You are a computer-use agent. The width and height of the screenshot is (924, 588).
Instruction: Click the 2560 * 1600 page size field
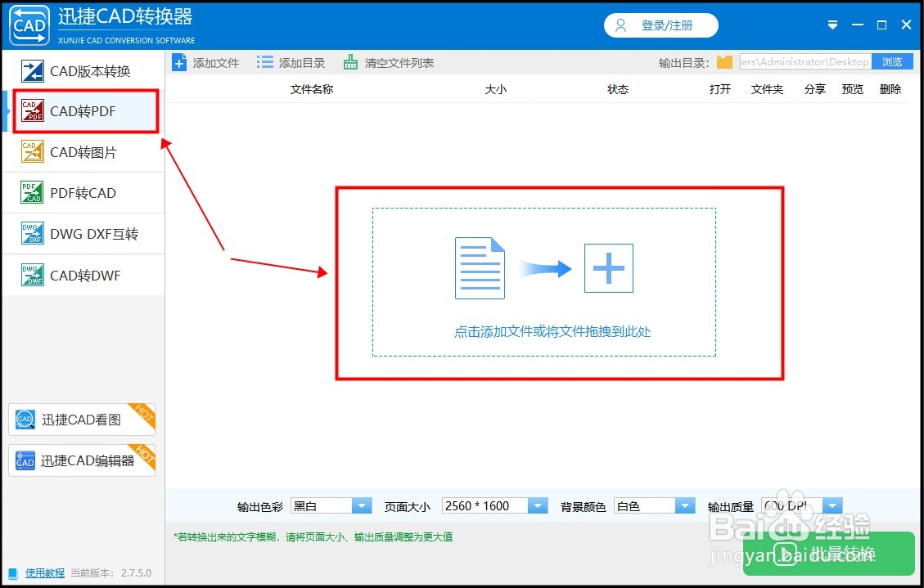click(485, 505)
